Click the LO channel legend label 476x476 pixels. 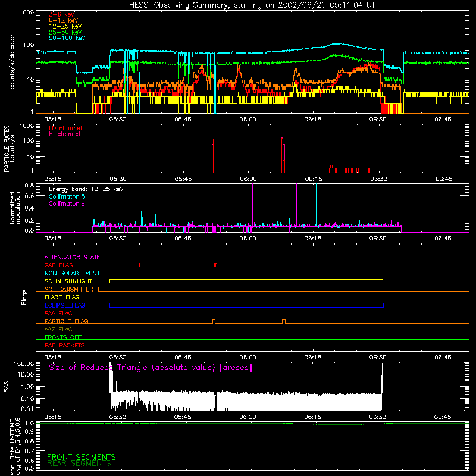tap(65, 128)
